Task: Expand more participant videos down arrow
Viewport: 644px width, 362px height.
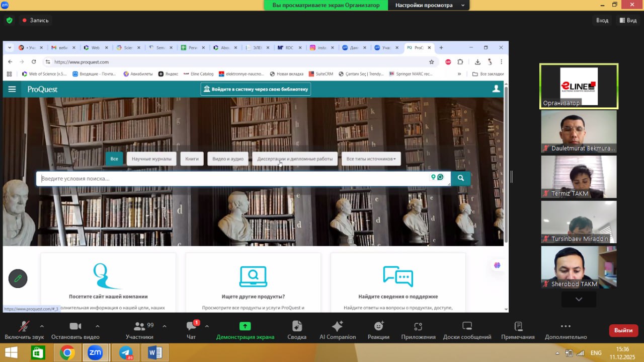Action: coord(579,299)
